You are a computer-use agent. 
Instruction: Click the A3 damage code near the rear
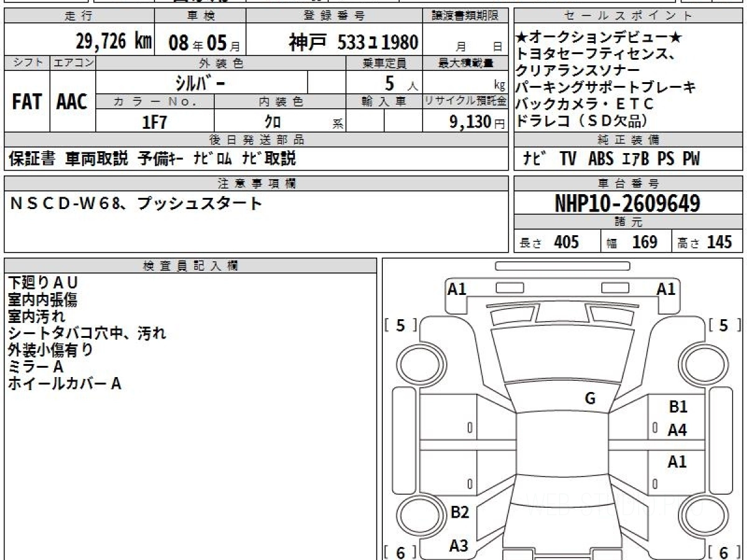459,546
